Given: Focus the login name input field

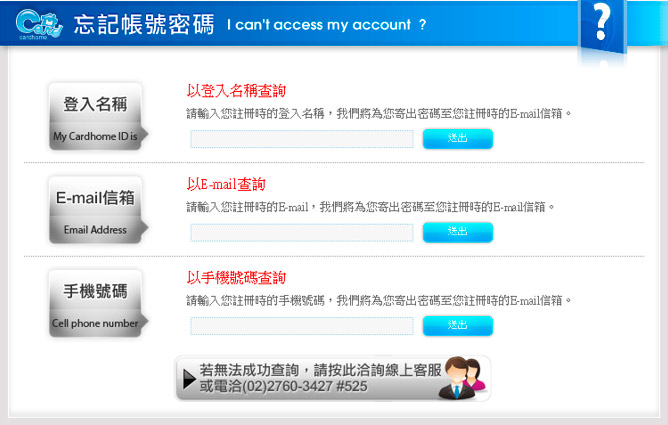Looking at the screenshot, I should tap(302, 139).
